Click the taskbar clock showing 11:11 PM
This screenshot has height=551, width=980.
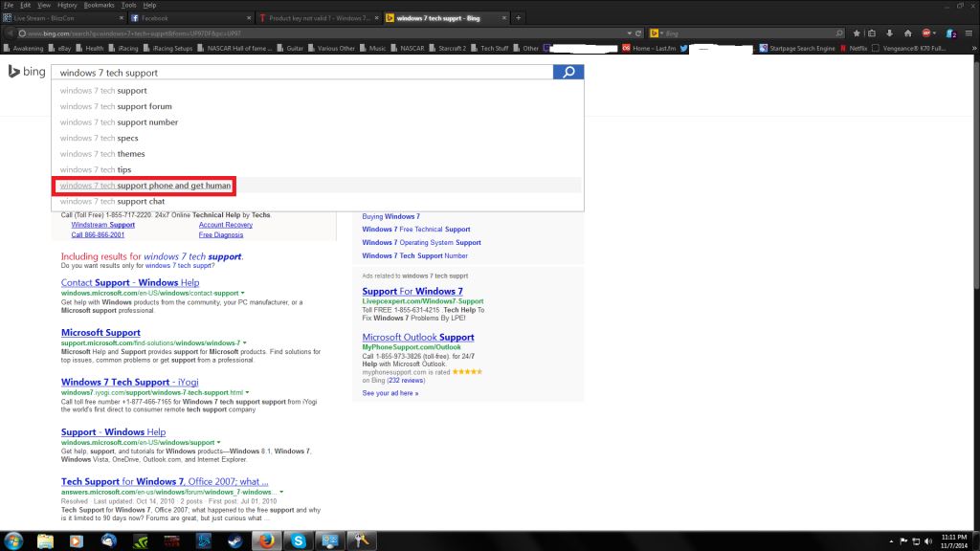tap(954, 541)
